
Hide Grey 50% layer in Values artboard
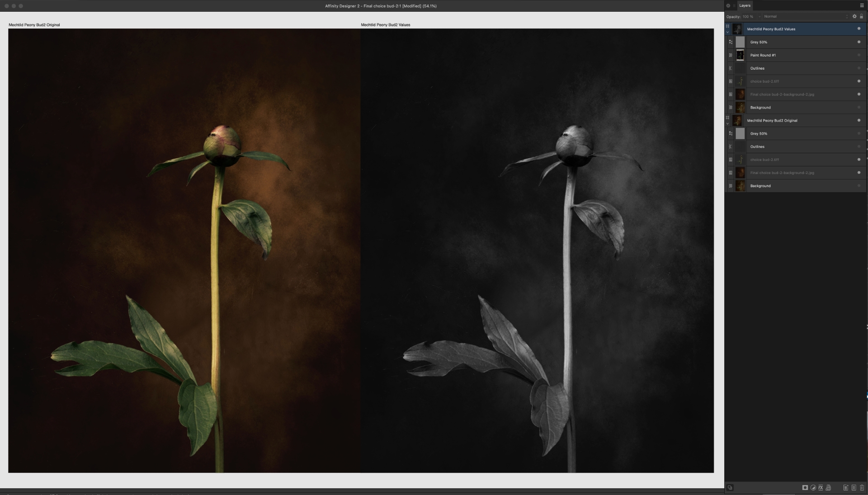859,42
